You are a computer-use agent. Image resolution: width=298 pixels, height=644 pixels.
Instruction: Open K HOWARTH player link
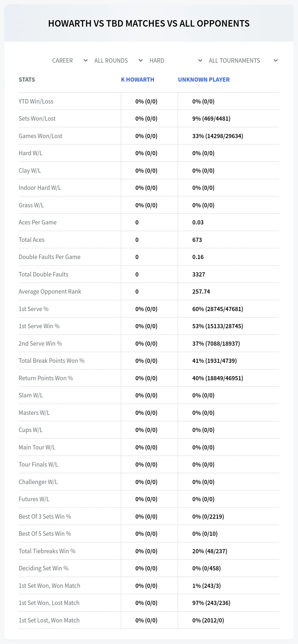[138, 80]
